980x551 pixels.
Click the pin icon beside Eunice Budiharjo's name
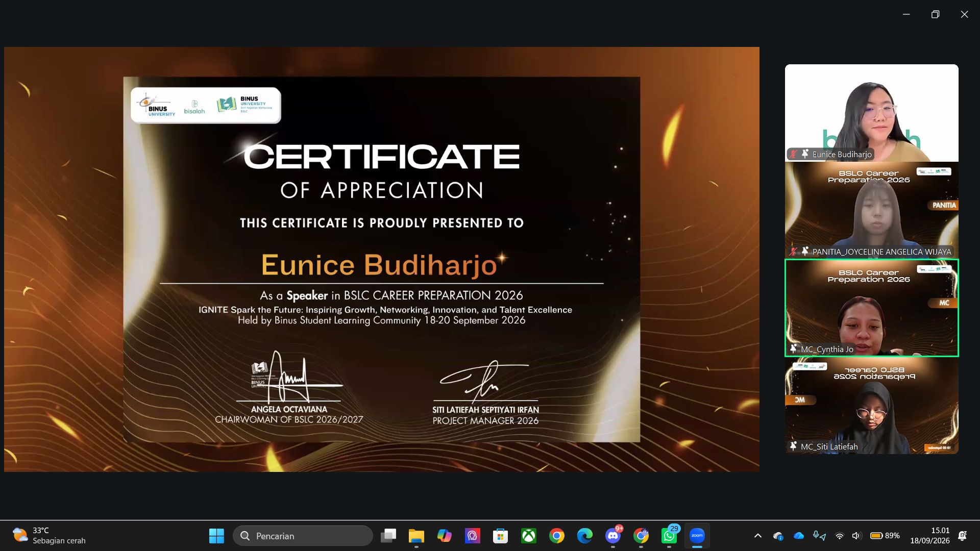pos(805,154)
